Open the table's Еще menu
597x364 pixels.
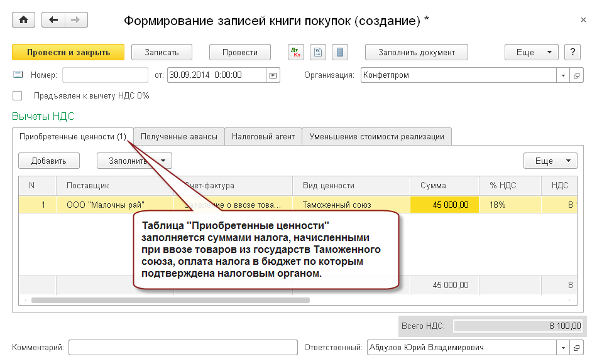click(550, 161)
